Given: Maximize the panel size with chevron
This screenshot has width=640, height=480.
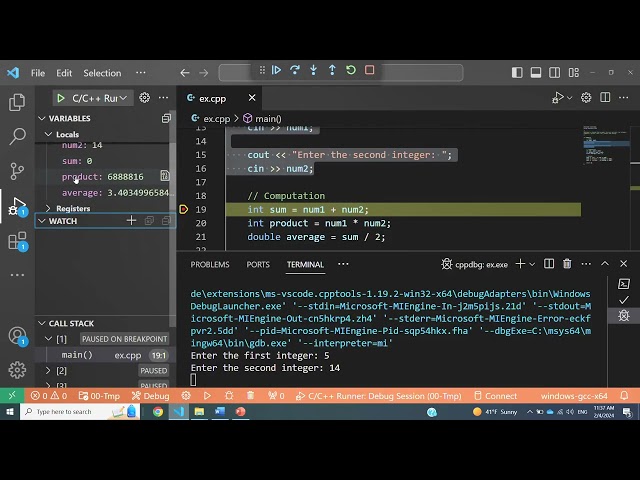Looking at the screenshot, I should coord(605,264).
